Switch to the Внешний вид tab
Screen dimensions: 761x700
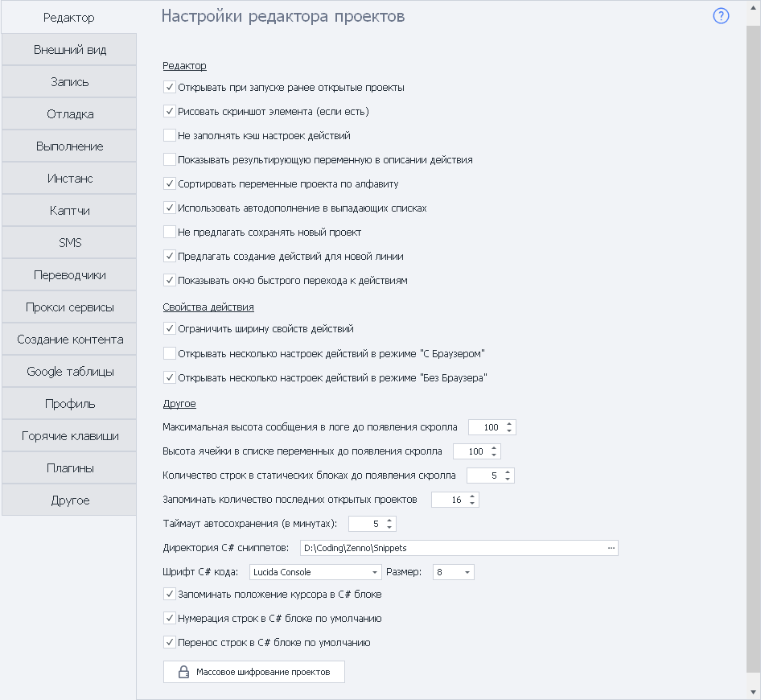point(69,50)
